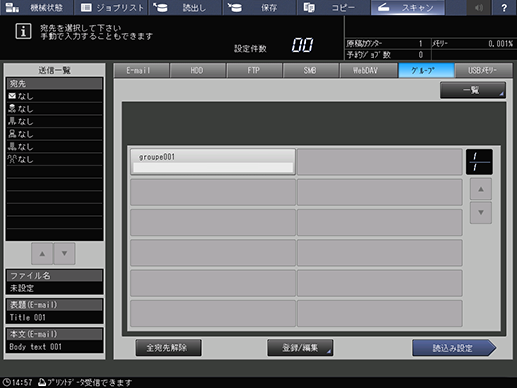
Task: Switch to the コピー copy tab
Action: (334, 7)
